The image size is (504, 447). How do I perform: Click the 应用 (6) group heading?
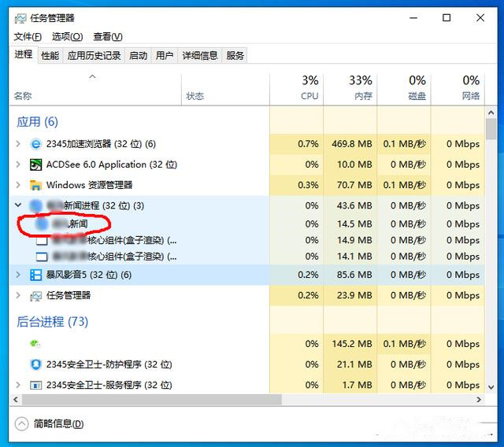click(x=37, y=122)
